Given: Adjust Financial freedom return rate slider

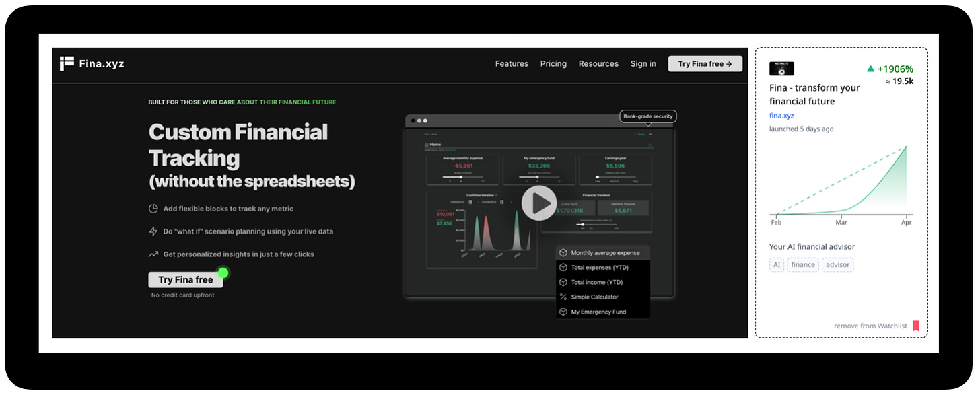Looking at the screenshot, I should tap(596, 225).
